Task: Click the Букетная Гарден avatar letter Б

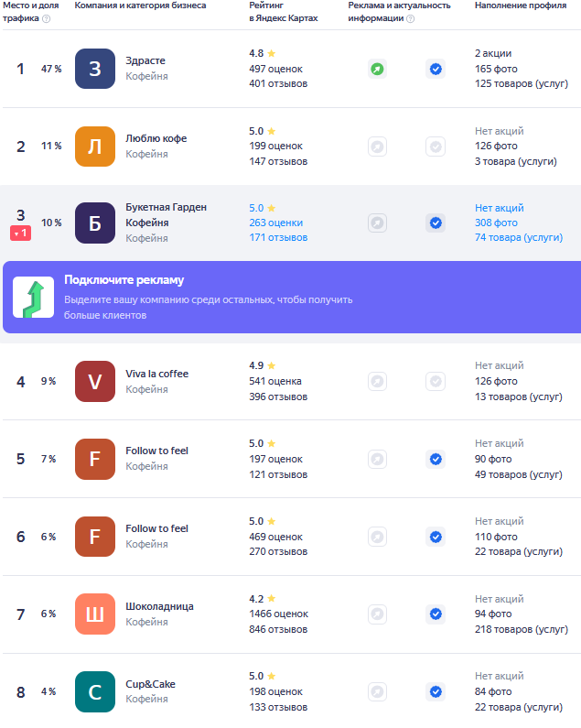Action: (95, 223)
